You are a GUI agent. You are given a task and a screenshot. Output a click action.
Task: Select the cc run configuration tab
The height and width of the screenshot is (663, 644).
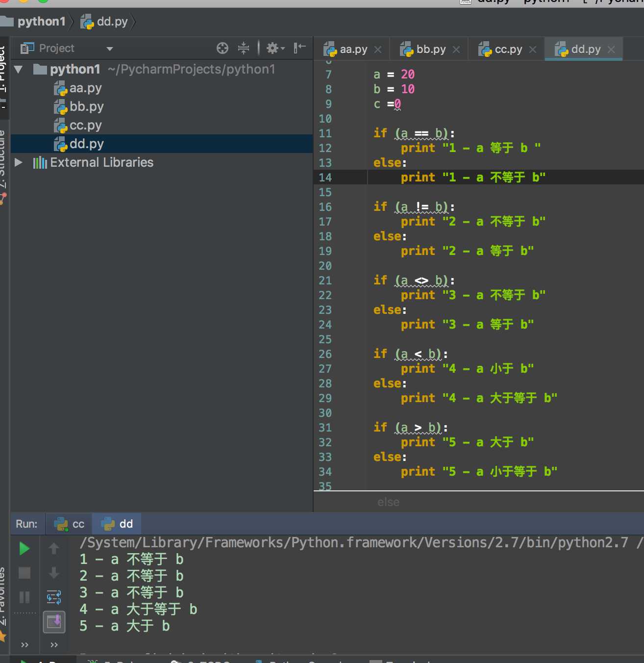[x=69, y=524]
